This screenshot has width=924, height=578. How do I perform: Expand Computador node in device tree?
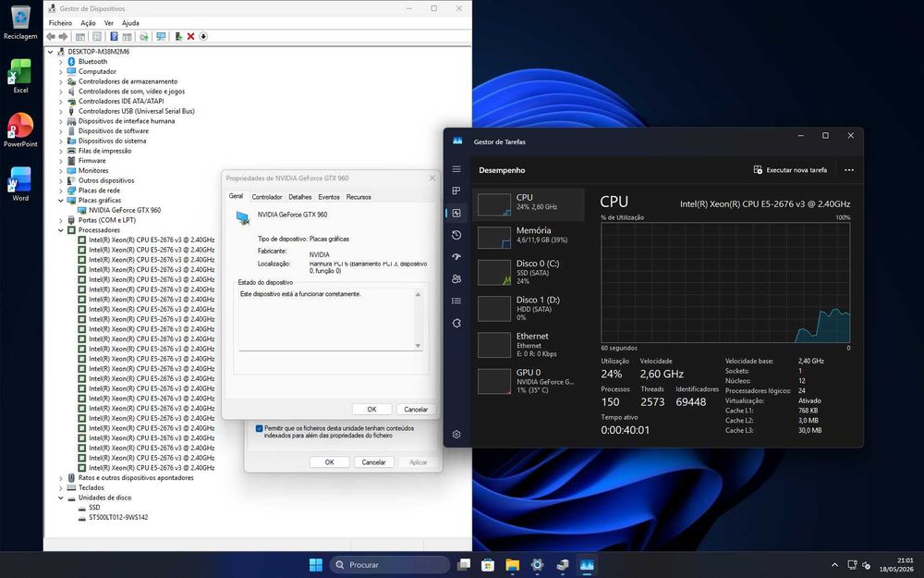60,72
